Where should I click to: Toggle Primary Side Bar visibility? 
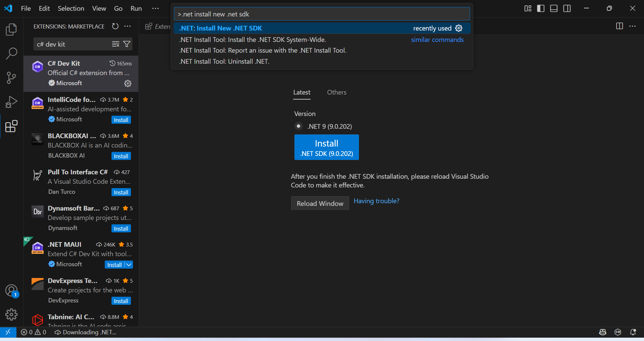(x=541, y=8)
